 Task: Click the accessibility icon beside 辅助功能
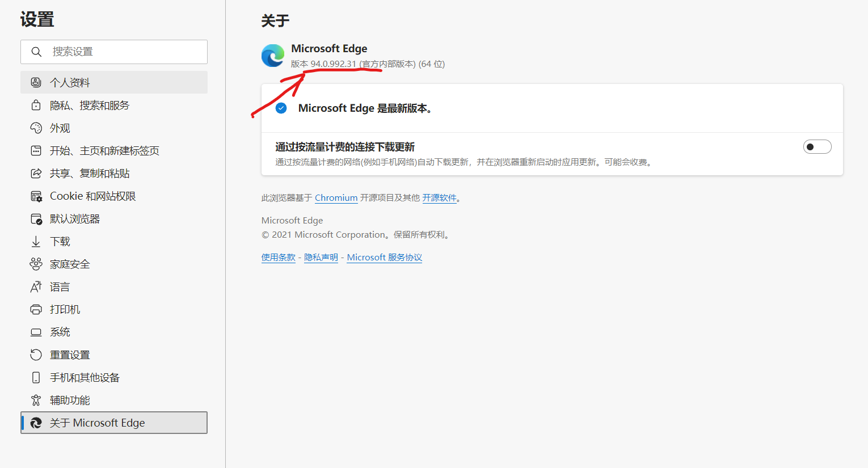click(x=36, y=400)
